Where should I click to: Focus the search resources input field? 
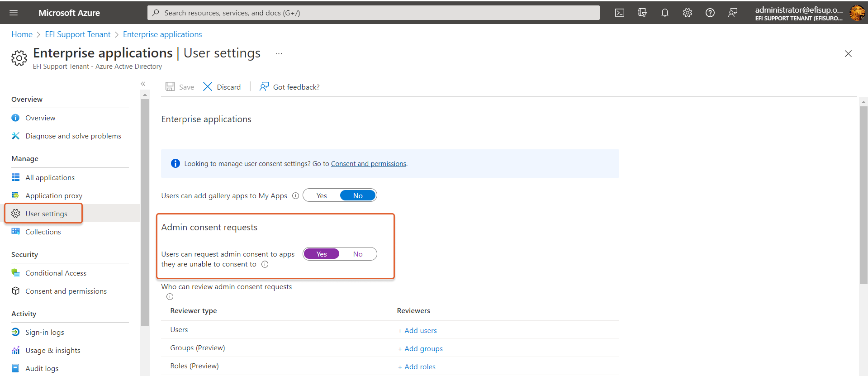pos(373,13)
